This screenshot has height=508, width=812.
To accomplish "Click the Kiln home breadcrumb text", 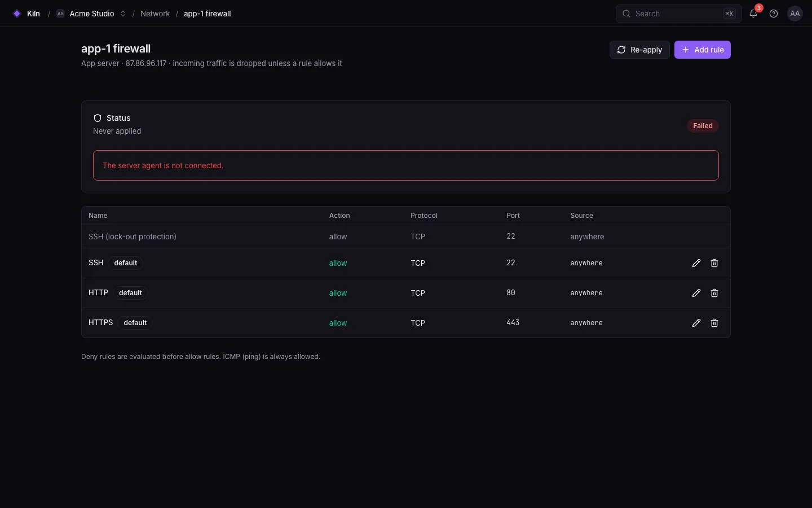I will (x=33, y=14).
